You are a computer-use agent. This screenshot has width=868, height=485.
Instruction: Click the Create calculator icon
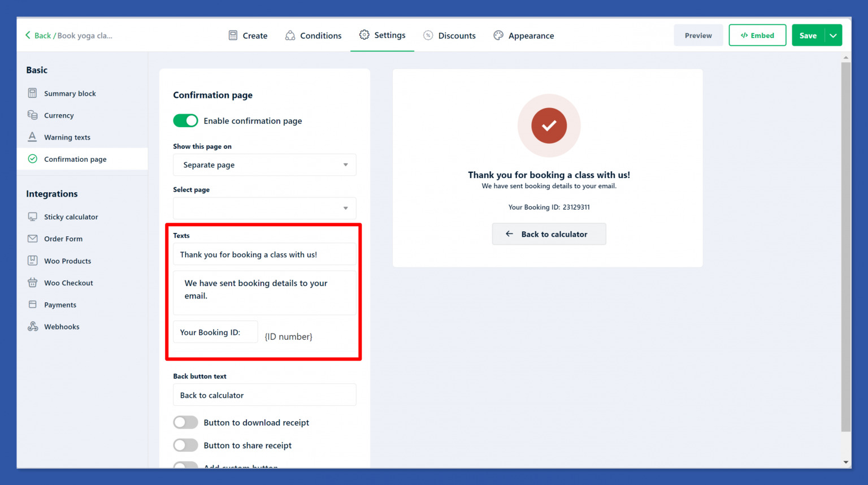pos(233,36)
